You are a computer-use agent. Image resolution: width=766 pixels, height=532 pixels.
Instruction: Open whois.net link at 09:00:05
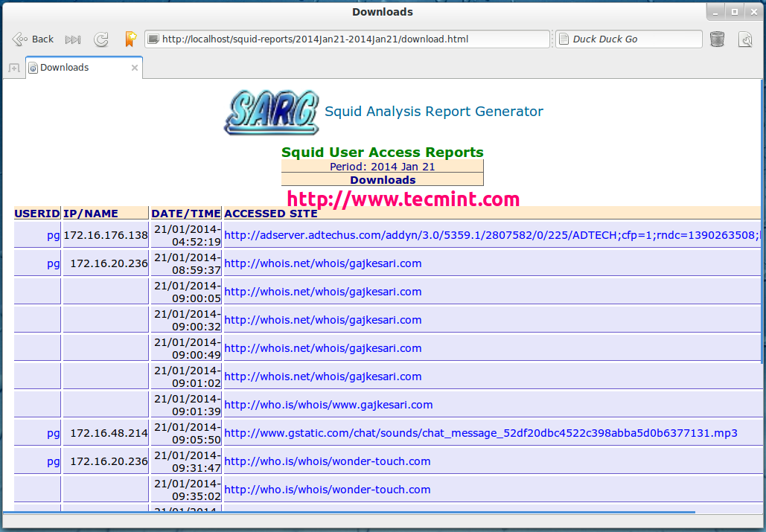[x=323, y=292]
